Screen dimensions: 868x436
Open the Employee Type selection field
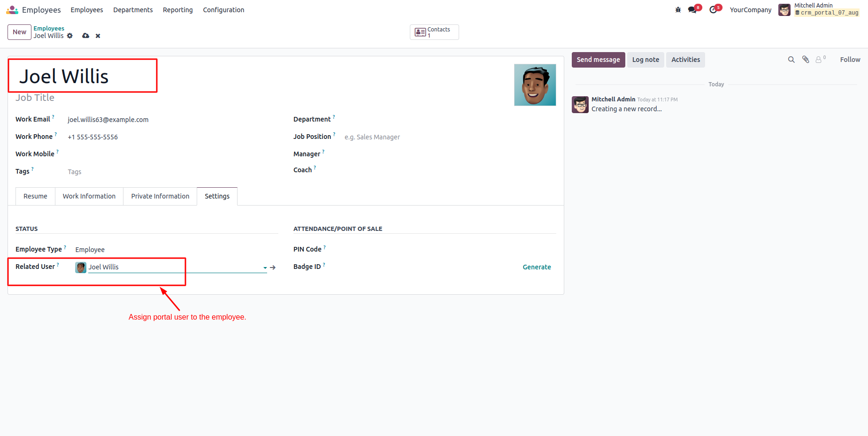click(x=174, y=250)
